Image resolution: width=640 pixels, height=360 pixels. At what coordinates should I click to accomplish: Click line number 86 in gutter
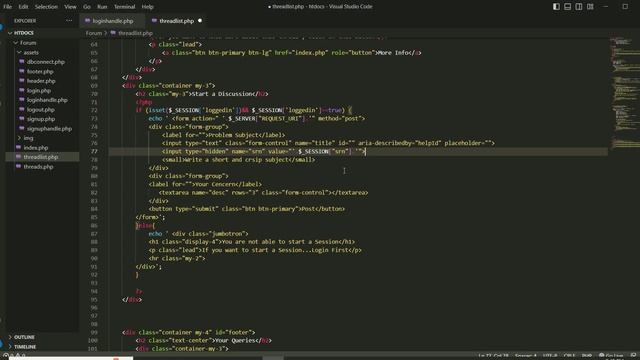click(x=94, y=225)
